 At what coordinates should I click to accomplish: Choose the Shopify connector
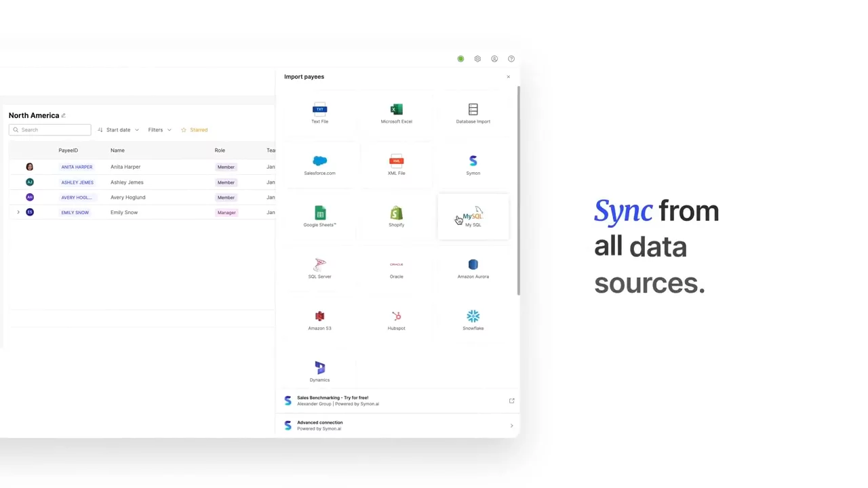[396, 216]
